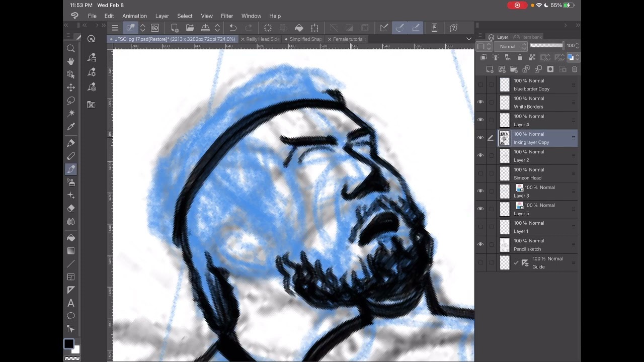Viewport: 644px width, 362px height.
Task: Select the Move layer tool
Action: (x=71, y=87)
